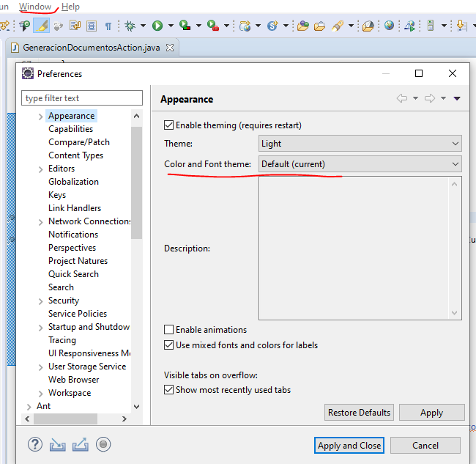
Task: Open the Debug button dropdown arrow
Action: [x=143, y=26]
